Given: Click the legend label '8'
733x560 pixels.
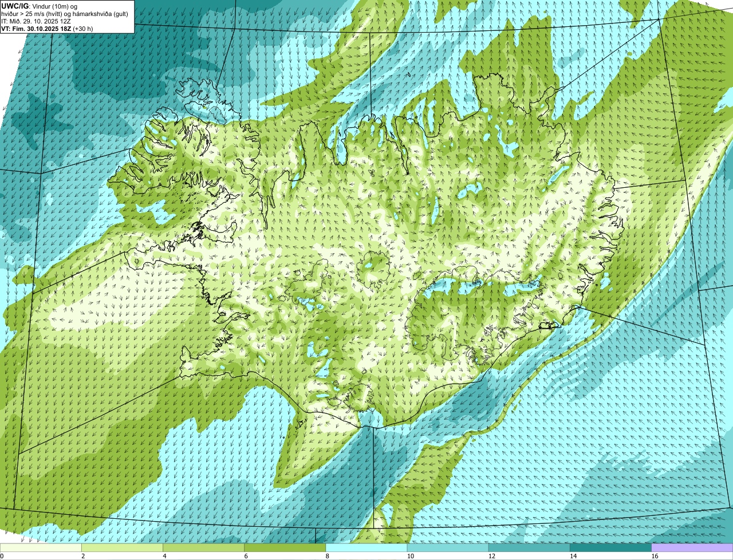Looking at the screenshot, I should pos(328,556).
